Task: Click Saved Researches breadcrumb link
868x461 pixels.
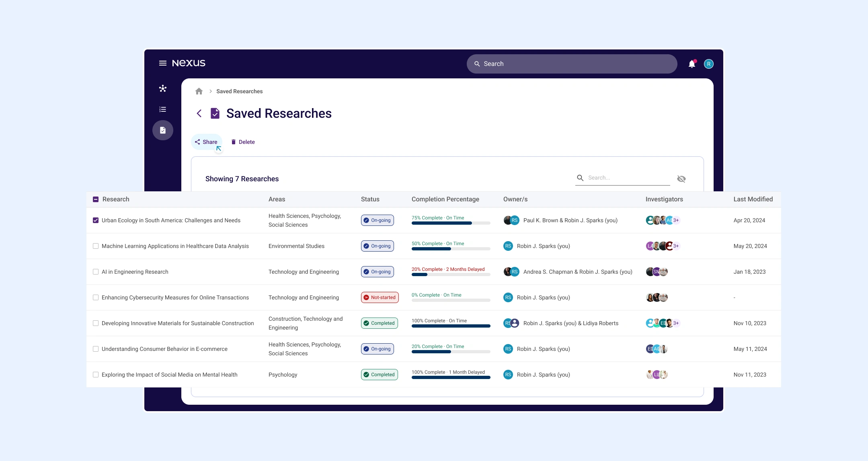Action: click(x=239, y=91)
